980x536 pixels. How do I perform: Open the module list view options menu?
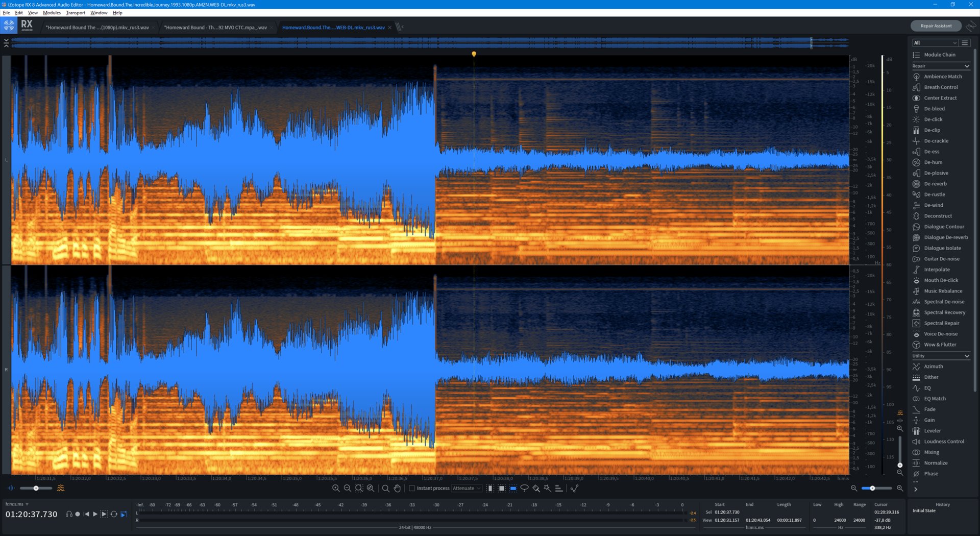click(x=965, y=43)
